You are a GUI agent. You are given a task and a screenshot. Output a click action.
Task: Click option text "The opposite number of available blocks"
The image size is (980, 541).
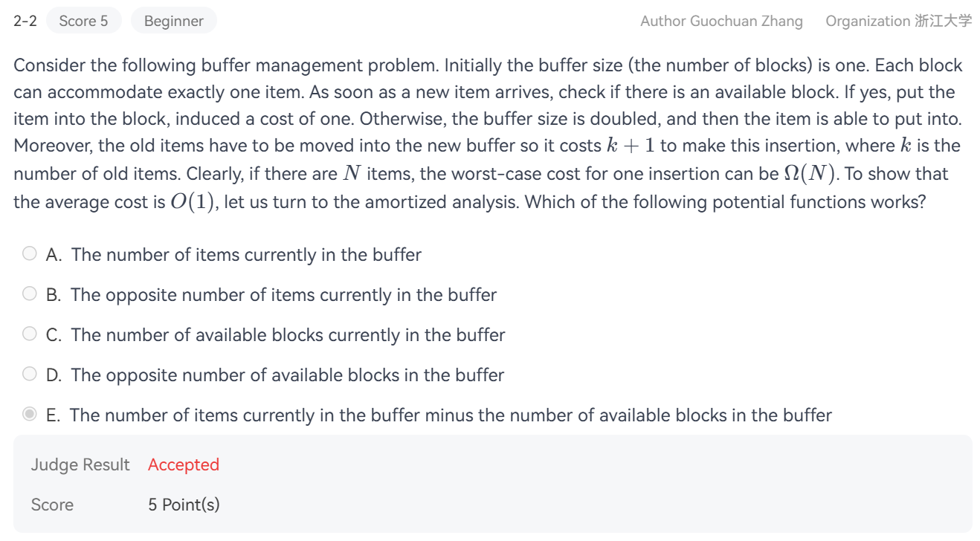tap(287, 375)
